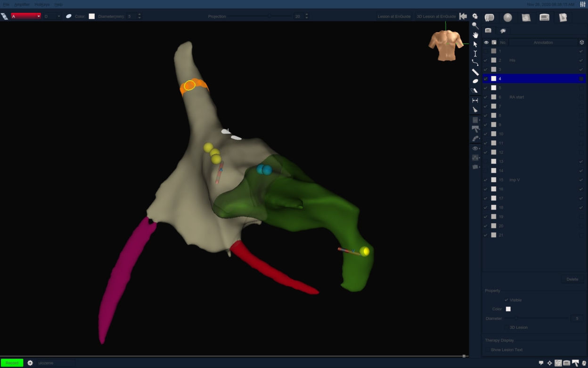Open the Amplifier menu
The image size is (588, 368).
point(22,4)
